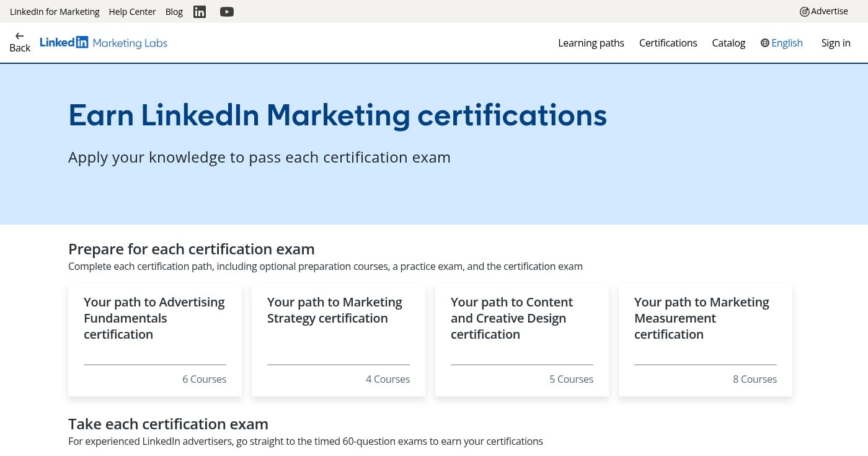The height and width of the screenshot is (456, 868).
Task: Open the Blog link
Action: 174,12
